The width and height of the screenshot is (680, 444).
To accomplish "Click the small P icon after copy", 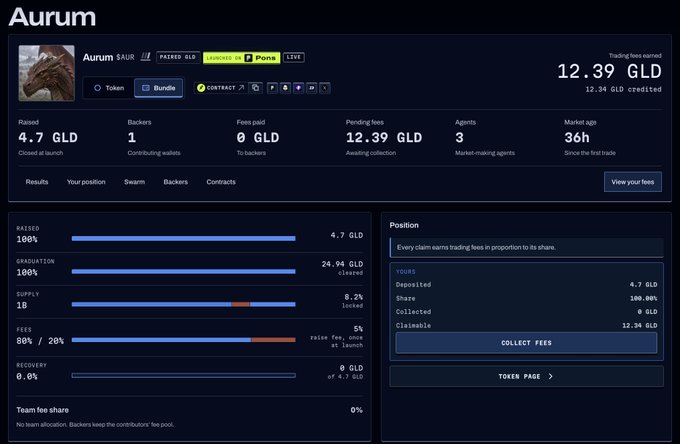I will pos(272,88).
